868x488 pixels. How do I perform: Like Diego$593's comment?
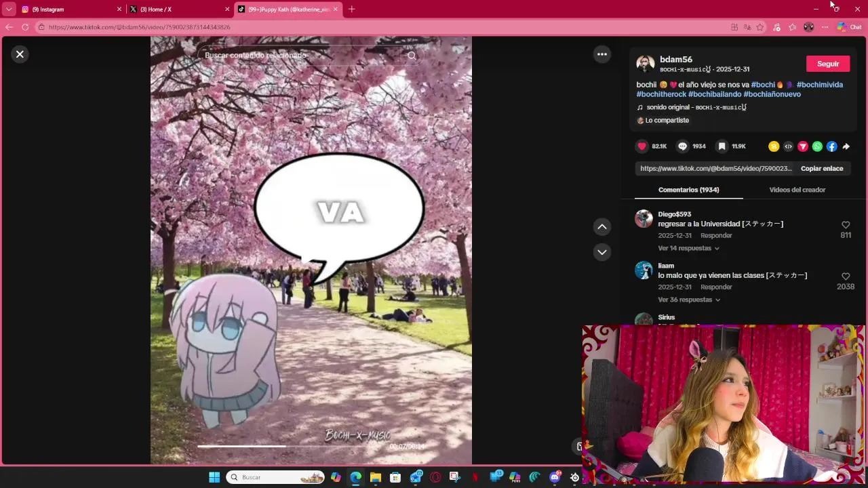(846, 225)
